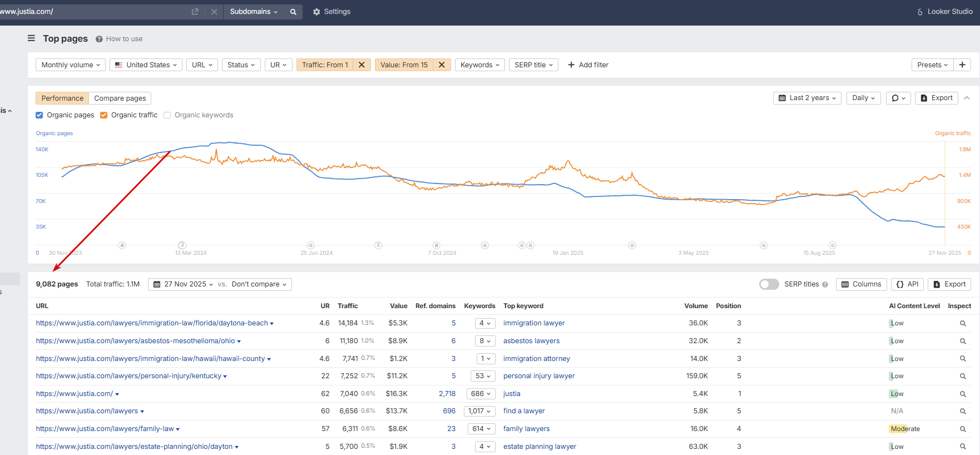Open Settings gear in top bar
Viewport: 980px width, 455px height.
point(331,12)
